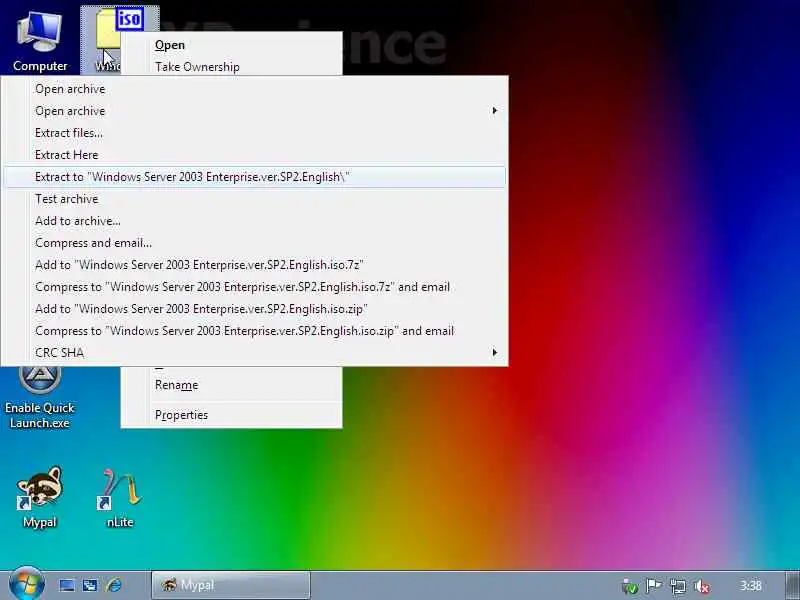Click Show Desktop quick launch icon
Screen dimensions: 800x600
click(66, 585)
